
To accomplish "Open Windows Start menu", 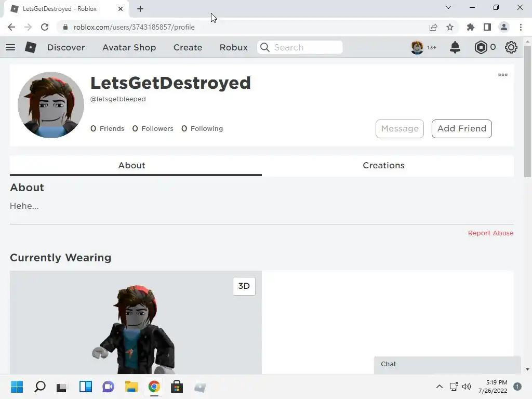I will coord(17,387).
